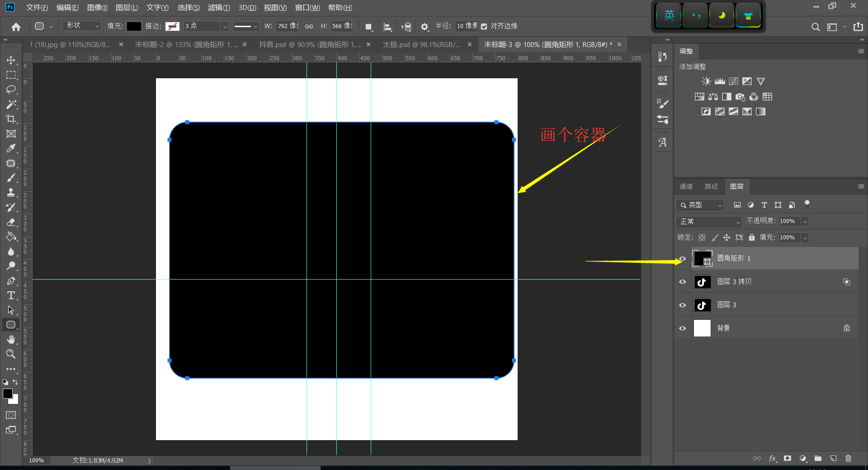Add Curves adjustment
The width and height of the screenshot is (868, 470).
[x=733, y=81]
